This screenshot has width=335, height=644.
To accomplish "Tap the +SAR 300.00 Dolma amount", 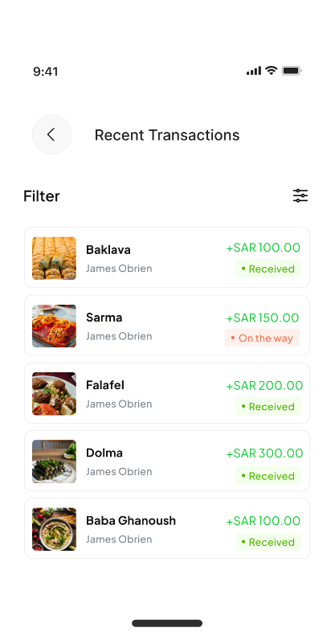I will (264, 453).
